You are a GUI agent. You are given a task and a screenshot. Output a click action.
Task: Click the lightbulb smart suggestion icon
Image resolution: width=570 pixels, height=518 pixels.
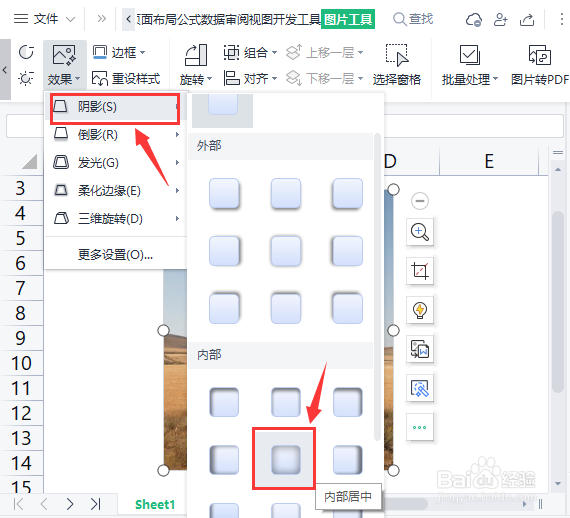click(x=420, y=309)
